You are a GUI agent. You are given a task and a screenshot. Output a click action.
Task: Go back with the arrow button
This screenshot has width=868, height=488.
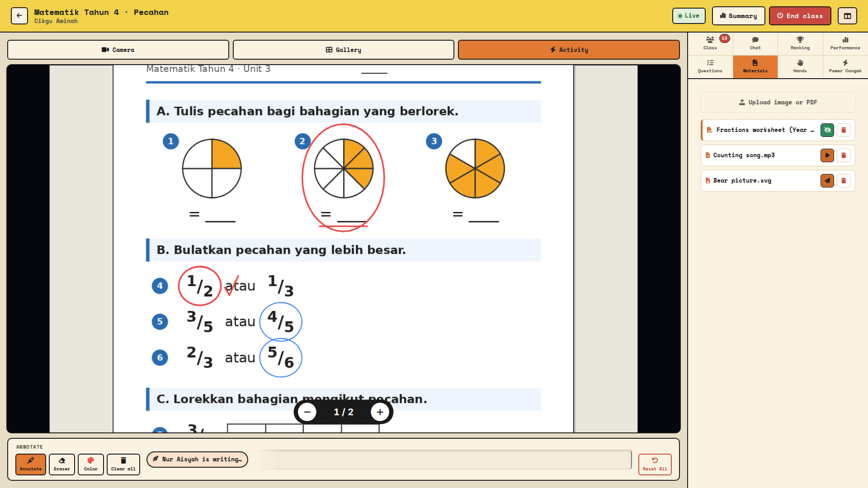[19, 16]
